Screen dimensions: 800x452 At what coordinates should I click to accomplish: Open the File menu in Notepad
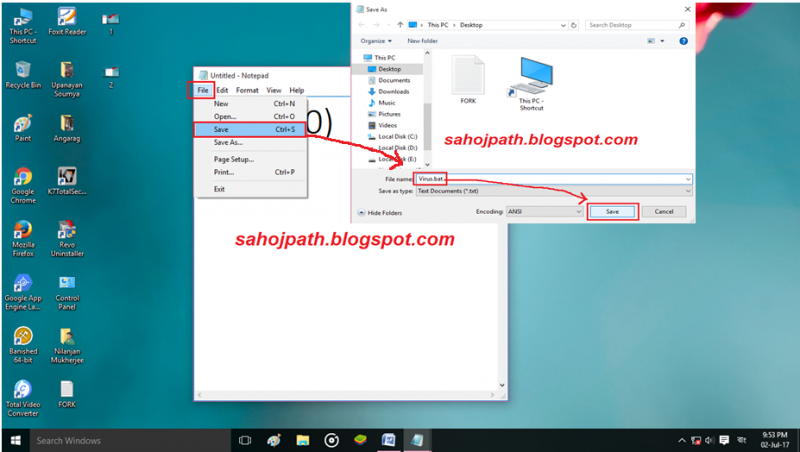click(203, 90)
